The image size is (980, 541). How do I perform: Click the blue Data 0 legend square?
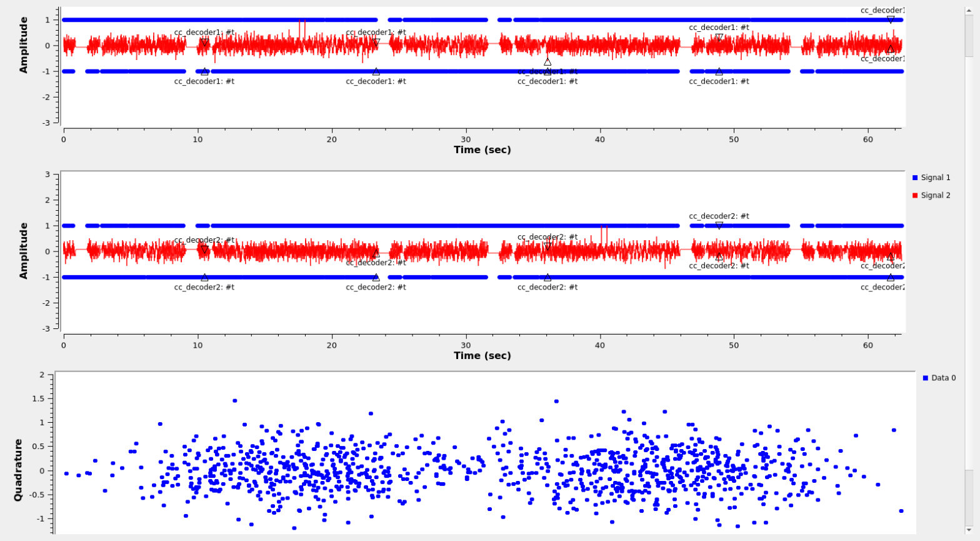(926, 378)
